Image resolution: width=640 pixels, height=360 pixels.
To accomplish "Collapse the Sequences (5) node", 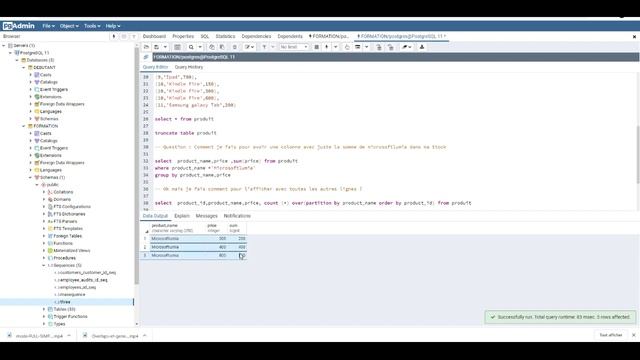I will (44, 265).
